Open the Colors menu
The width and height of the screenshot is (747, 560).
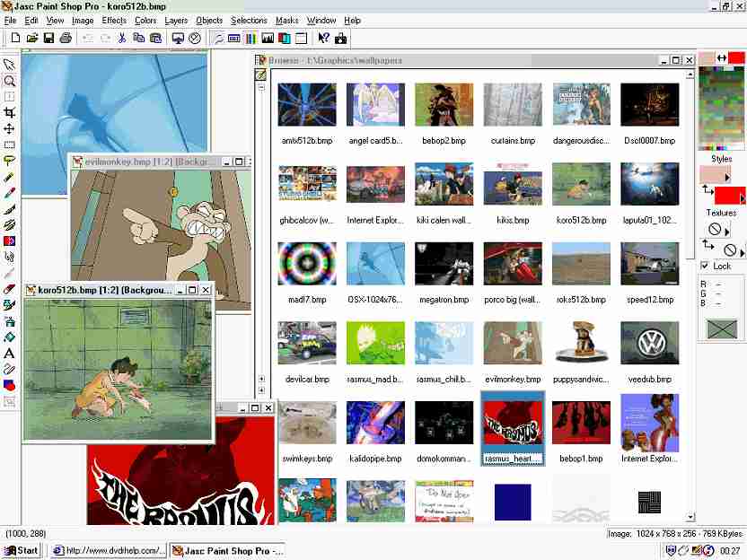click(145, 21)
